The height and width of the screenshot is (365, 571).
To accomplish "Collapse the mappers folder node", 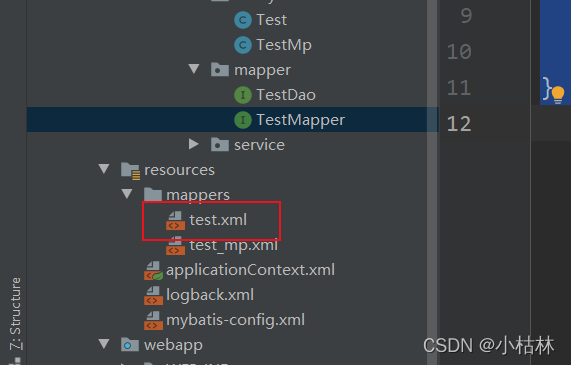I will 127,193.
